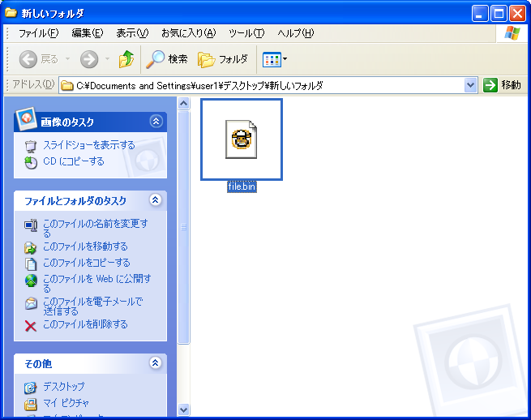Click the My Pictures folder icon
This screenshot has width=531, height=420.
30,404
